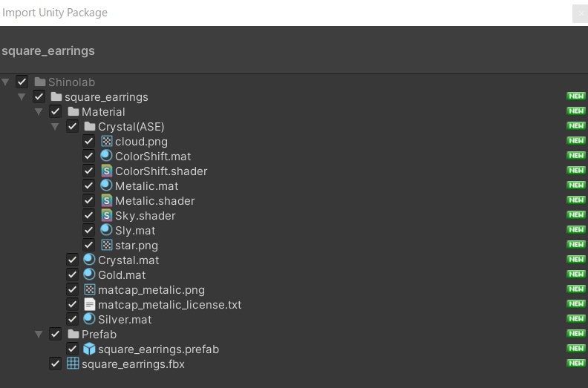The height and width of the screenshot is (388, 588).
Task: Click the Crystal(ASE) folder icon
Action: 89,126
